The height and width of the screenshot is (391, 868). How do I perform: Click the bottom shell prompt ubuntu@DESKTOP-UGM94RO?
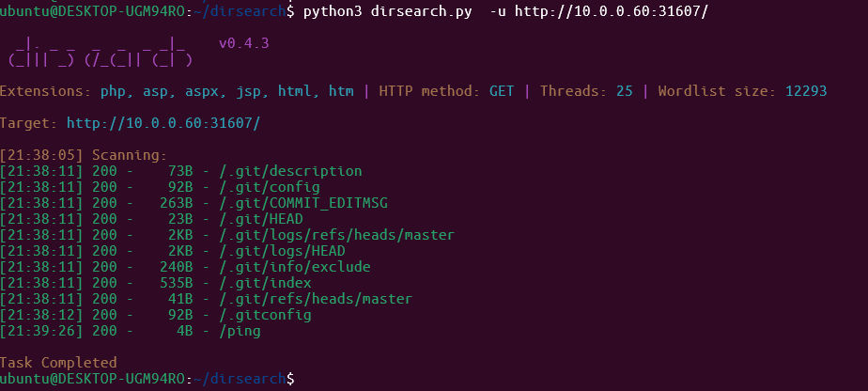(x=92, y=380)
